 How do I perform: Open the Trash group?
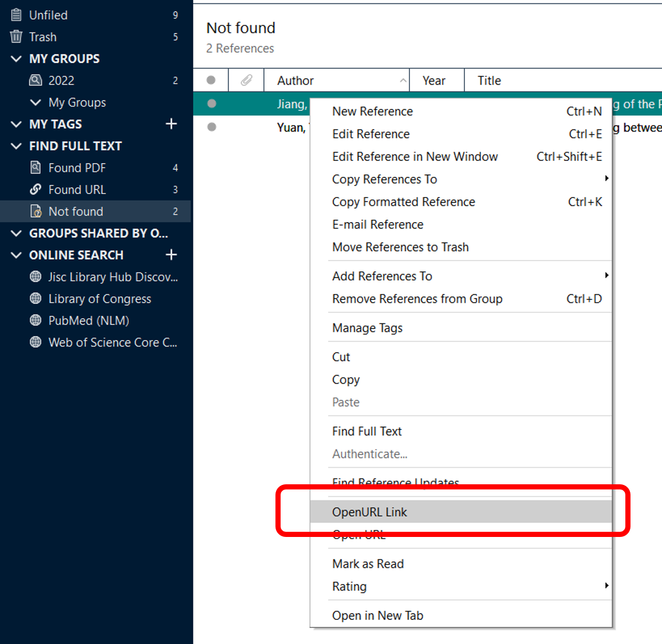pyautogui.click(x=95, y=37)
